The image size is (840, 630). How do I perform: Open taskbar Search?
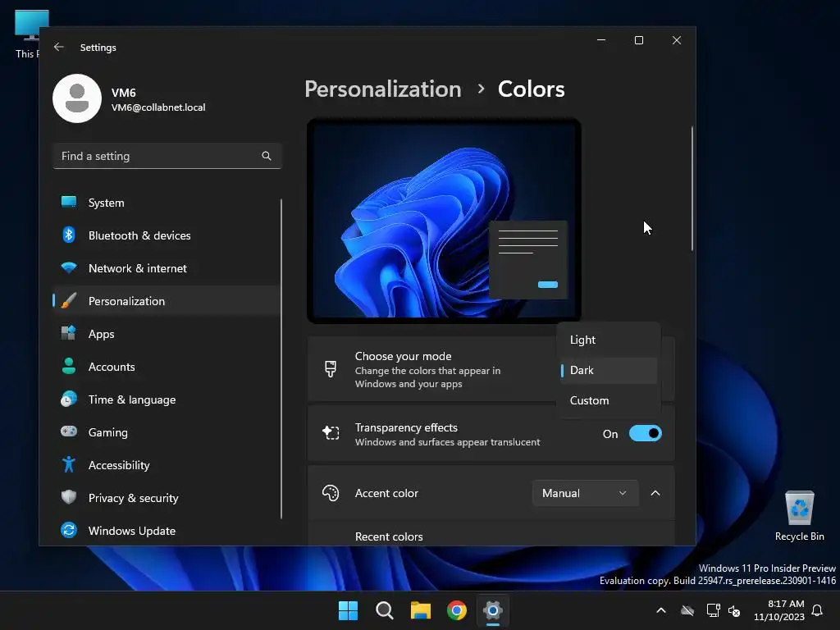pyautogui.click(x=385, y=610)
